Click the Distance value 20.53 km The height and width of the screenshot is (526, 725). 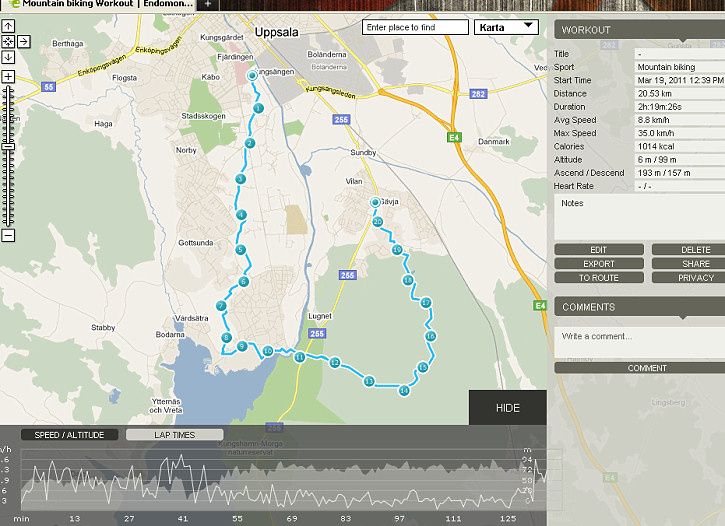click(x=655, y=93)
